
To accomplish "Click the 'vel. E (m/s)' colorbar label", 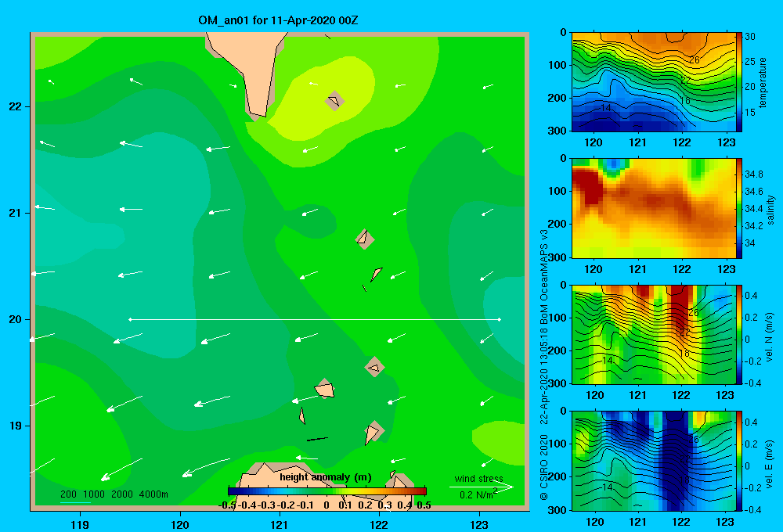I will [x=770, y=462].
